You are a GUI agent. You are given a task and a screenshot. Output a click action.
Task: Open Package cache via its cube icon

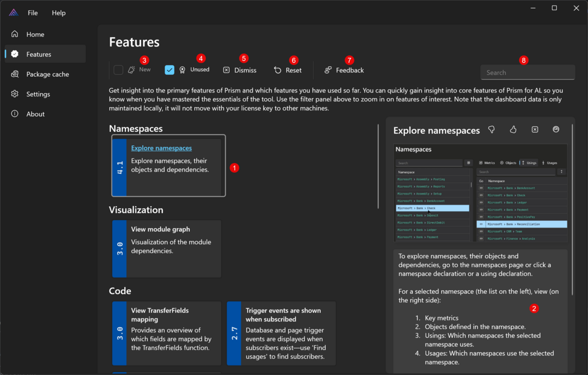[x=15, y=74]
